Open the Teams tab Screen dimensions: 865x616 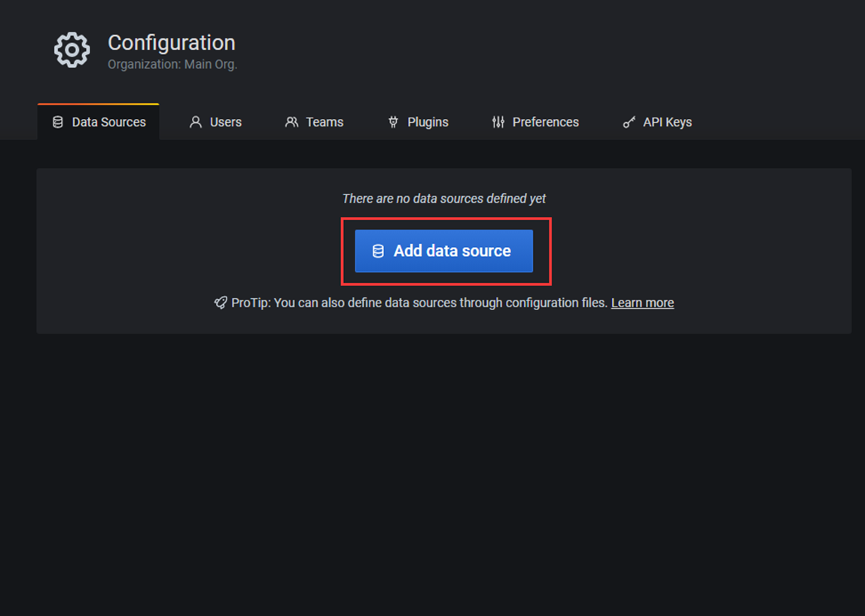pyautogui.click(x=314, y=122)
